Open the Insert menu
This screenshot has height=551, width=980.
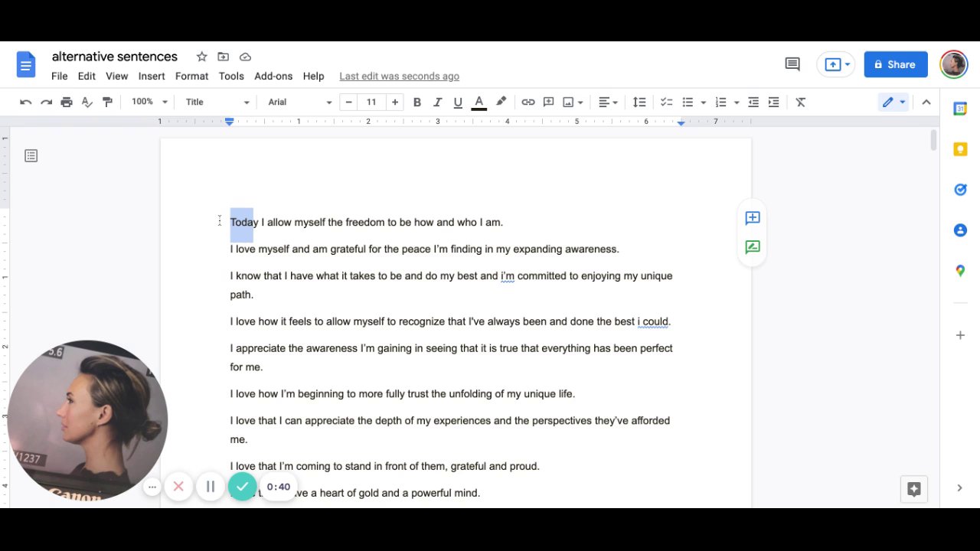click(152, 76)
